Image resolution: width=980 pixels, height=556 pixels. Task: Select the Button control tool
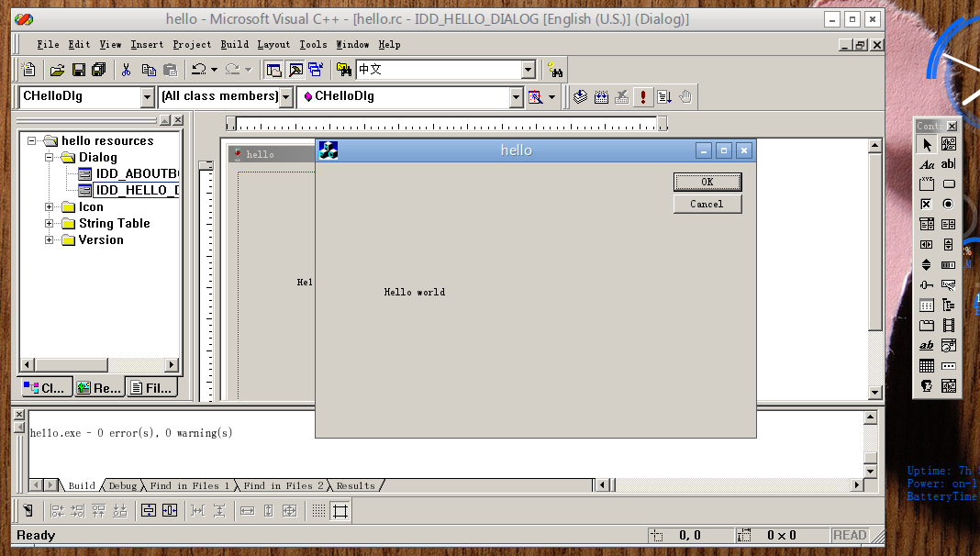click(948, 184)
